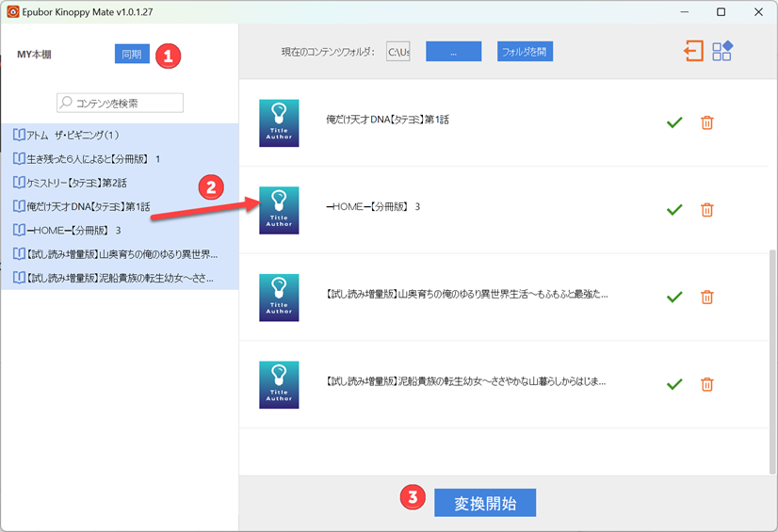Click the 現在のコンテンツフォルダ label
The width and height of the screenshot is (778, 532).
coord(328,52)
